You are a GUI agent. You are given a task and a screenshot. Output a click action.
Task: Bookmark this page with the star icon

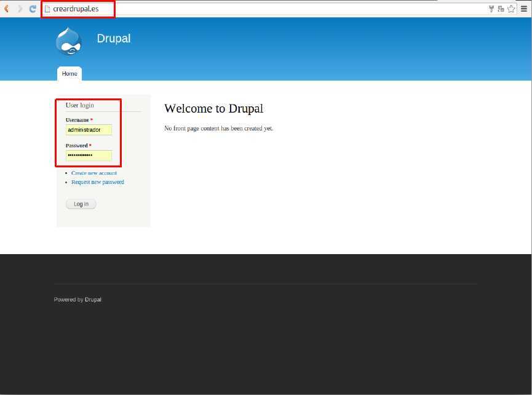click(x=510, y=9)
